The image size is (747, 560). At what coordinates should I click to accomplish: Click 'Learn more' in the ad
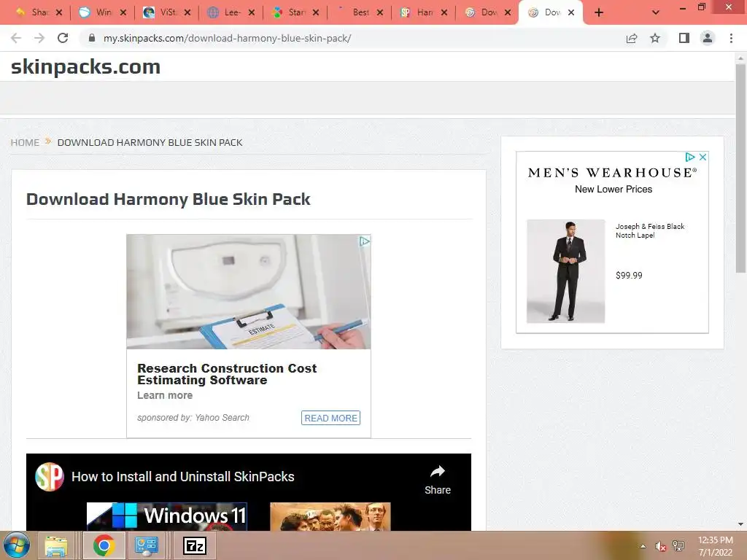165,395
